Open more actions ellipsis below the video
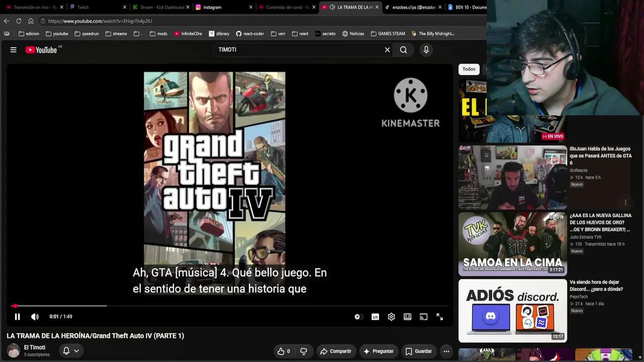 pyautogui.click(x=446, y=351)
